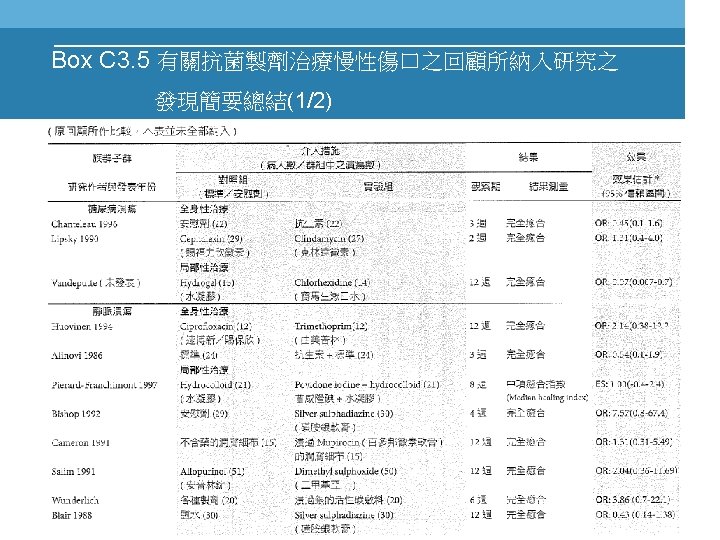
Task: Select author cell 'Lipsky 1990'
Action: coord(74,239)
